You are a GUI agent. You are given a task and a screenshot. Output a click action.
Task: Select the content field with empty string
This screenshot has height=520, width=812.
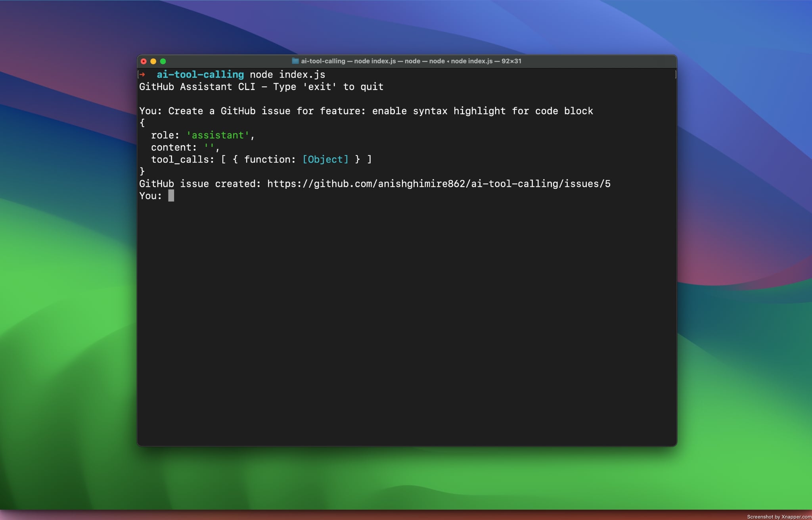(x=184, y=147)
